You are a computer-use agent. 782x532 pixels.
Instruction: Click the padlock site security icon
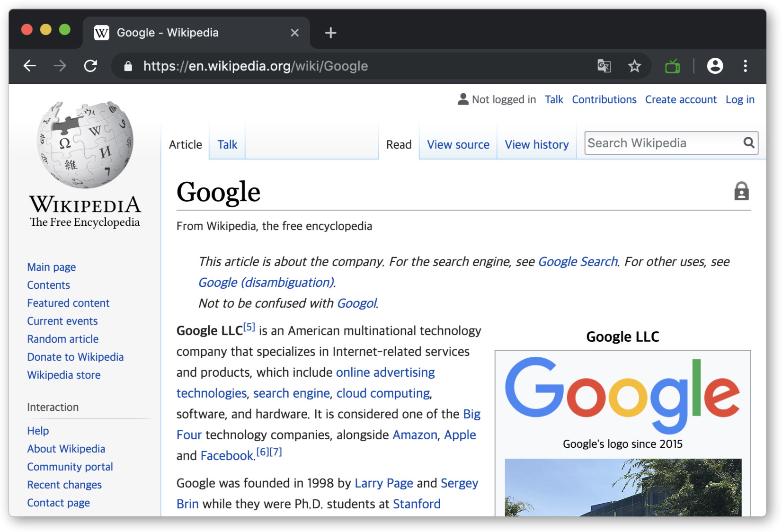tap(128, 66)
